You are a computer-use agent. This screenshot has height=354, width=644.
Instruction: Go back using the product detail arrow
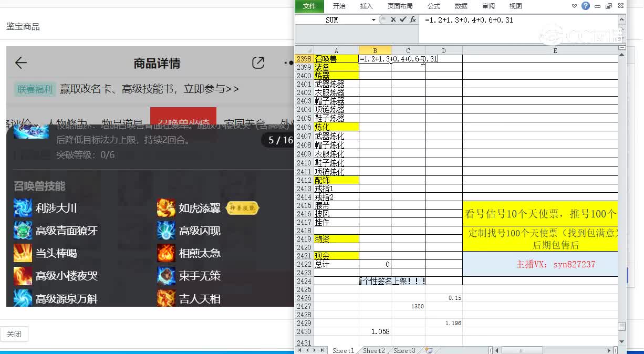(20, 63)
